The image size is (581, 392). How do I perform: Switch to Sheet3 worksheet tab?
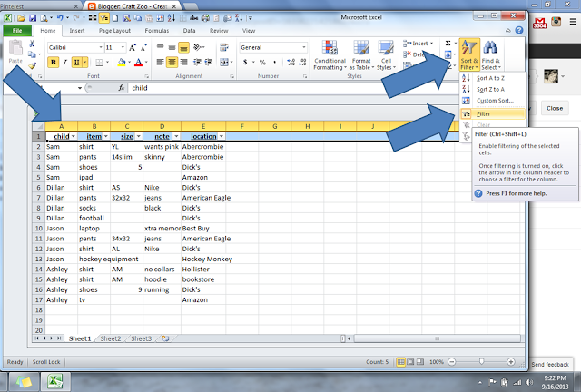coord(142,338)
